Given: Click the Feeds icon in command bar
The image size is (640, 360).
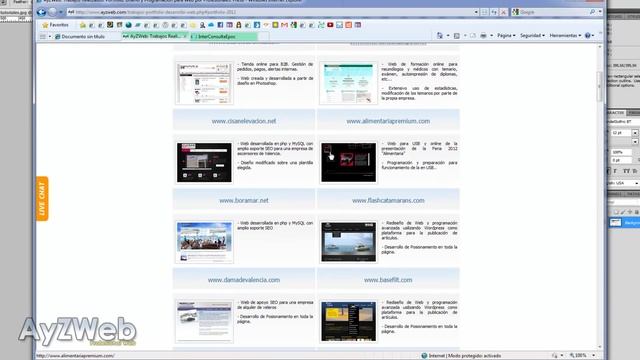Looking at the screenshot, I should tap(457, 36).
